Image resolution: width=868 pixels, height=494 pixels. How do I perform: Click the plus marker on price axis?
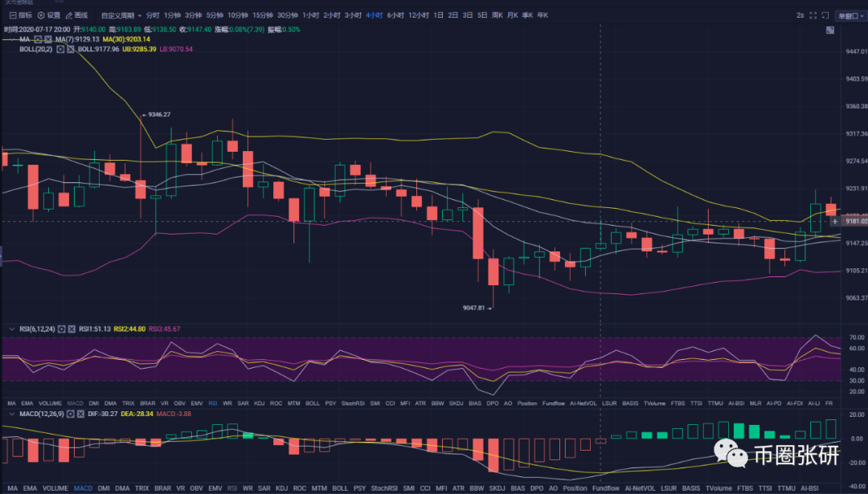click(x=835, y=220)
